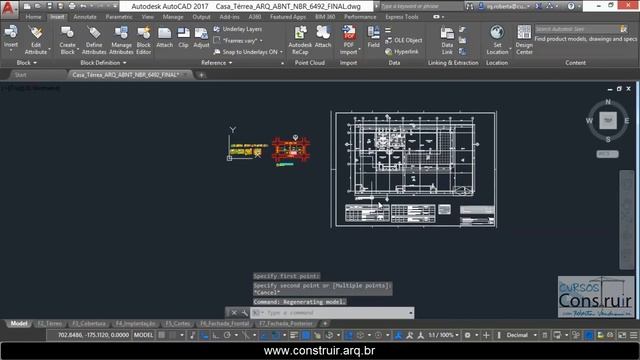Click the ViewCube top face
640x360 pixels.
608,121
